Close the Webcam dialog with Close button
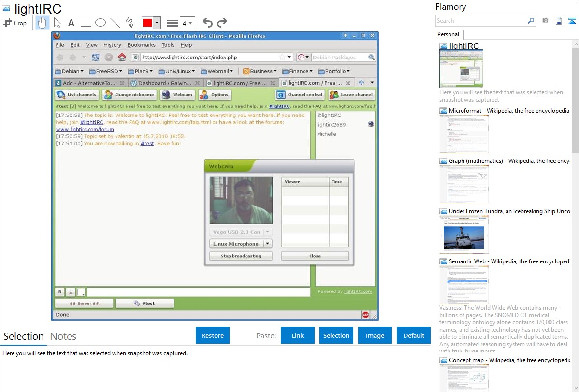 tap(315, 256)
